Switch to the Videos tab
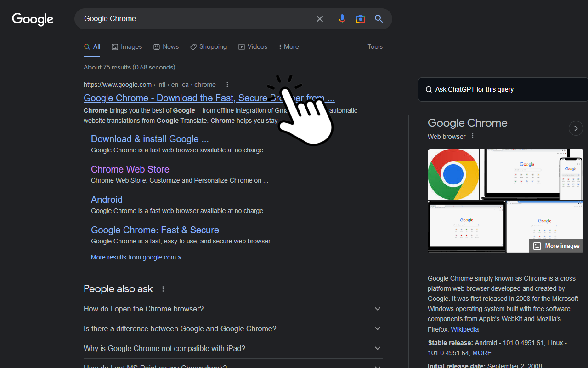The width and height of the screenshot is (588, 368). (253, 46)
